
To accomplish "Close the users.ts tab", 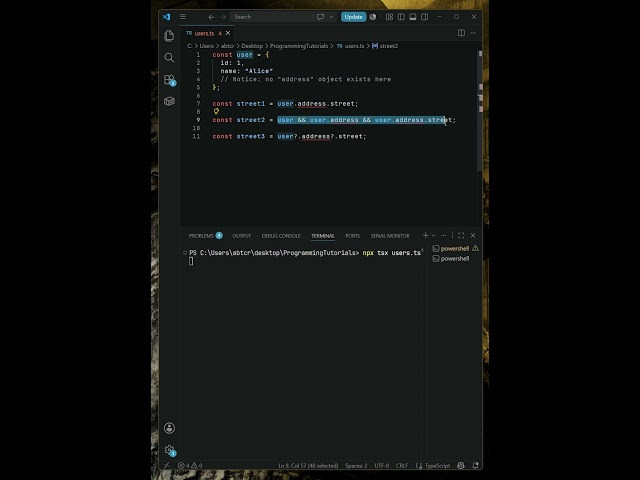I will coord(228,33).
